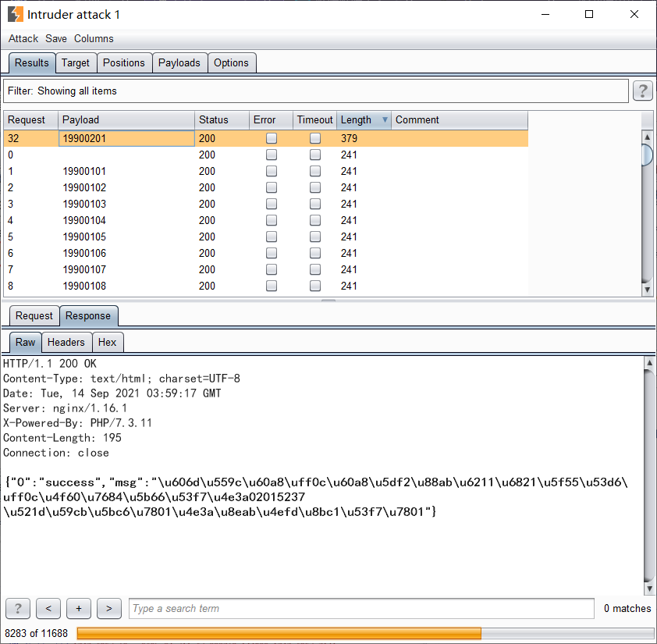
Task: Click the results and response pane splitter handle
Action: click(x=328, y=301)
